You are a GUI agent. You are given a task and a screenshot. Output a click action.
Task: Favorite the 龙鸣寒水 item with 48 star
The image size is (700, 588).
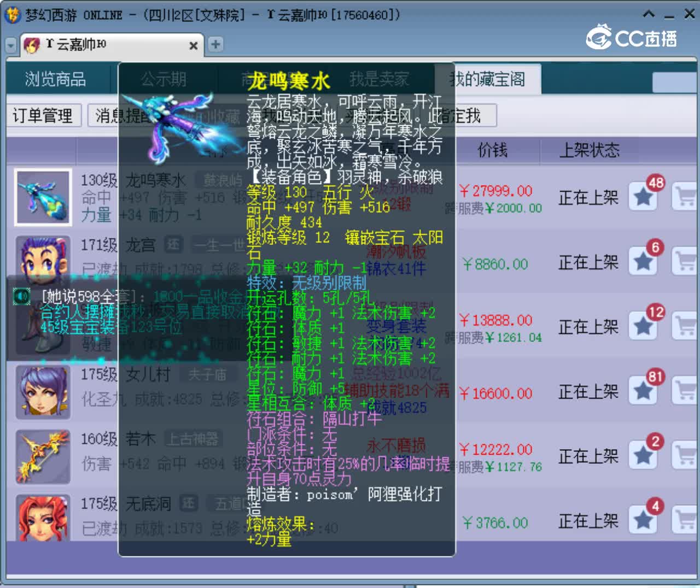(x=644, y=197)
